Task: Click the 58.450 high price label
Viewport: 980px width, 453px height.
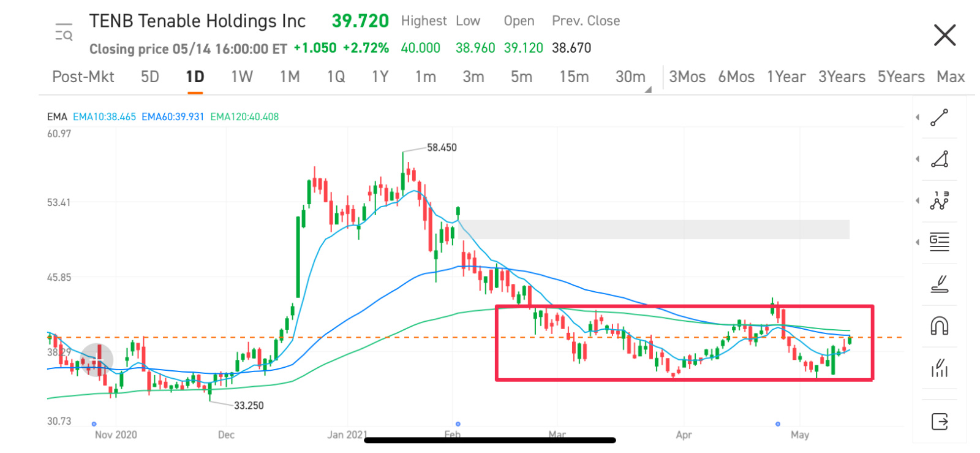Action: pyautogui.click(x=442, y=148)
